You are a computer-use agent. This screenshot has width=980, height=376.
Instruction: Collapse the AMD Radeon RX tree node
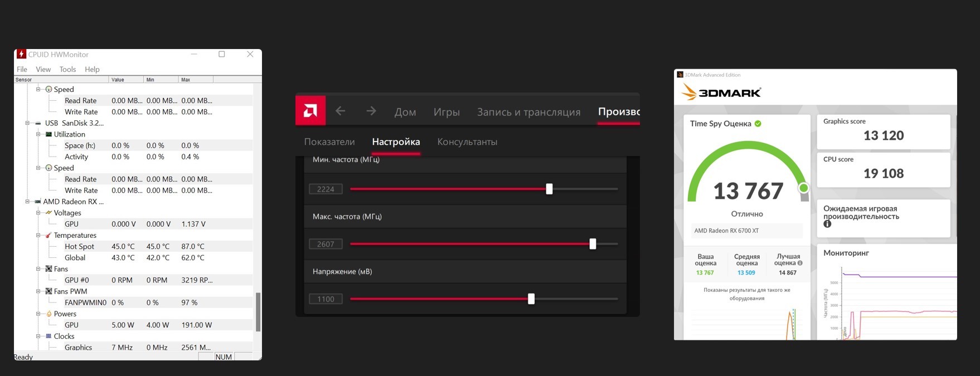coord(27,202)
